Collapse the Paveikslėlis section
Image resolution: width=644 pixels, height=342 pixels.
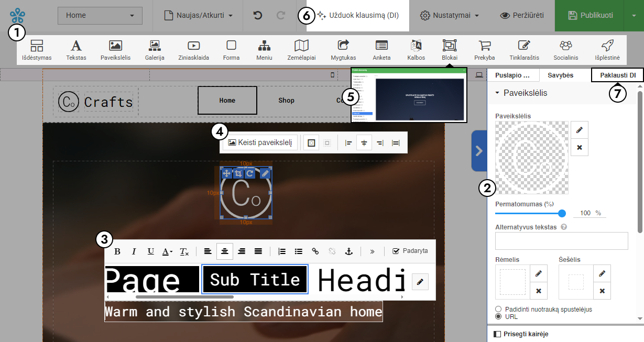497,93
